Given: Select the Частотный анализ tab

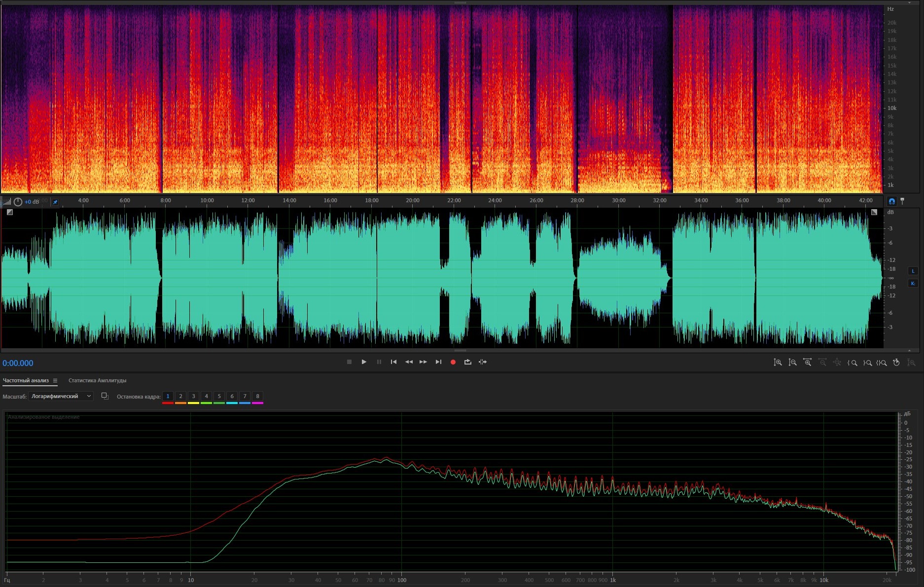Looking at the screenshot, I should pyautogui.click(x=26, y=380).
